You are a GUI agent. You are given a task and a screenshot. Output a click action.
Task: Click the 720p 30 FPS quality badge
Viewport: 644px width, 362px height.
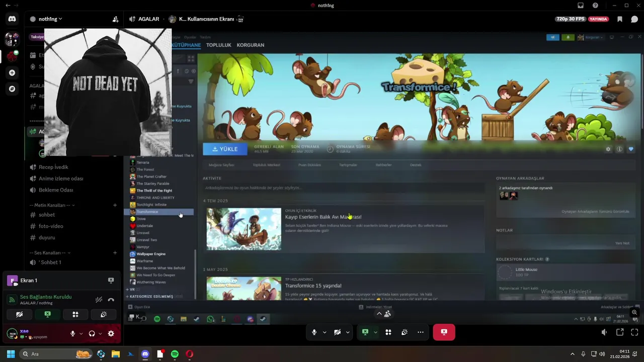pos(571,19)
